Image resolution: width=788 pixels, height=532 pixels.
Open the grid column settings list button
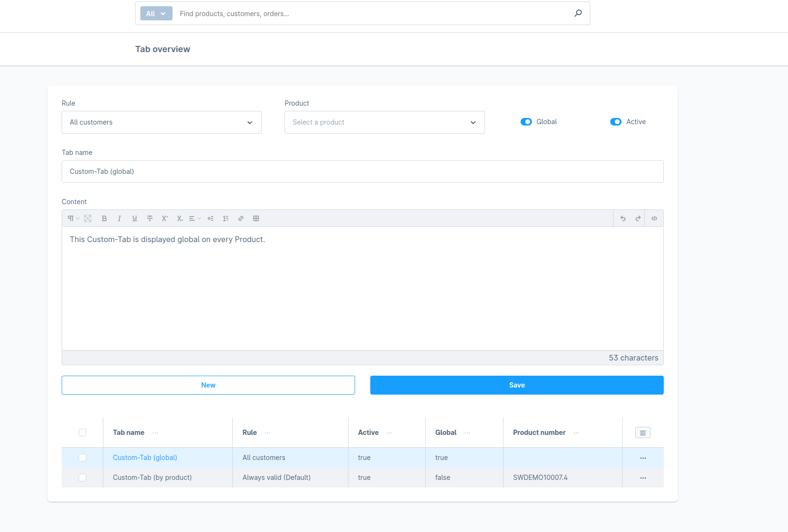(x=643, y=433)
